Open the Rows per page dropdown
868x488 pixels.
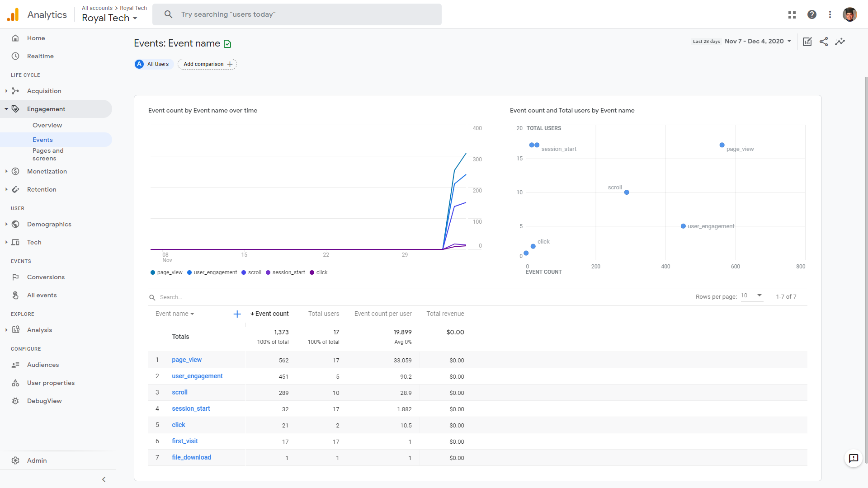point(751,296)
